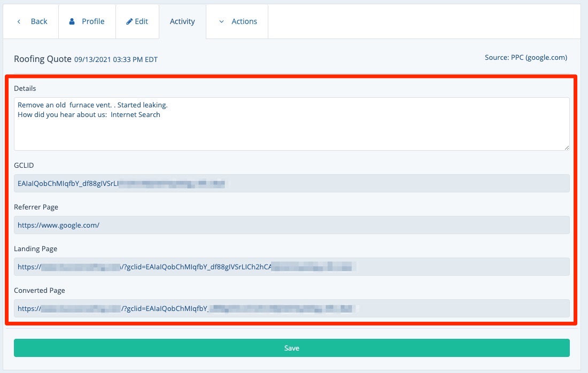Click the pencil icon beside Edit
The width and height of the screenshot is (588, 373).
click(129, 22)
